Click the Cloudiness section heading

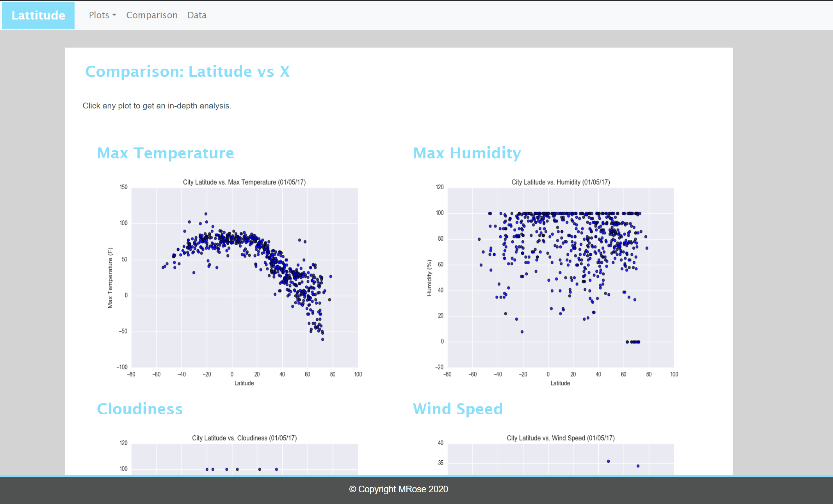139,409
